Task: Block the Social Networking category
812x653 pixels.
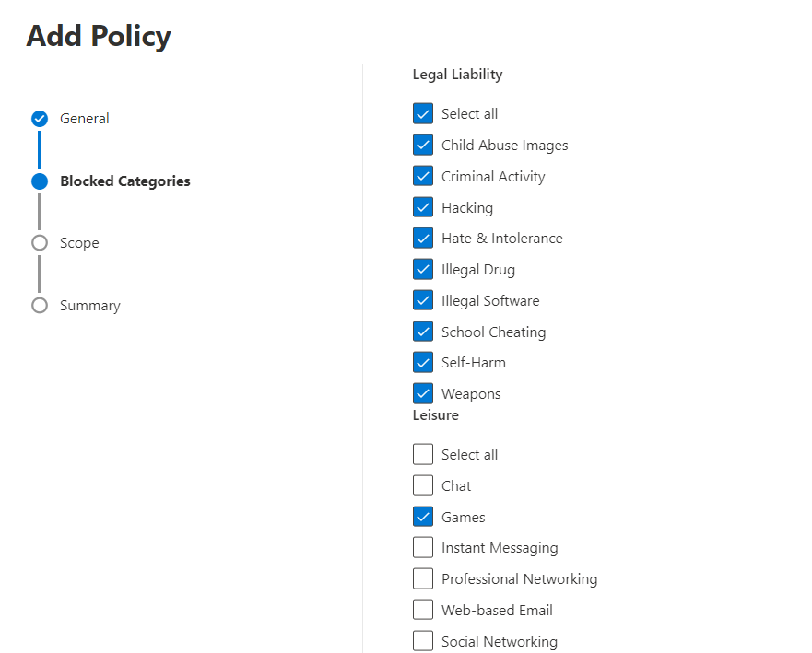Action: [423, 642]
